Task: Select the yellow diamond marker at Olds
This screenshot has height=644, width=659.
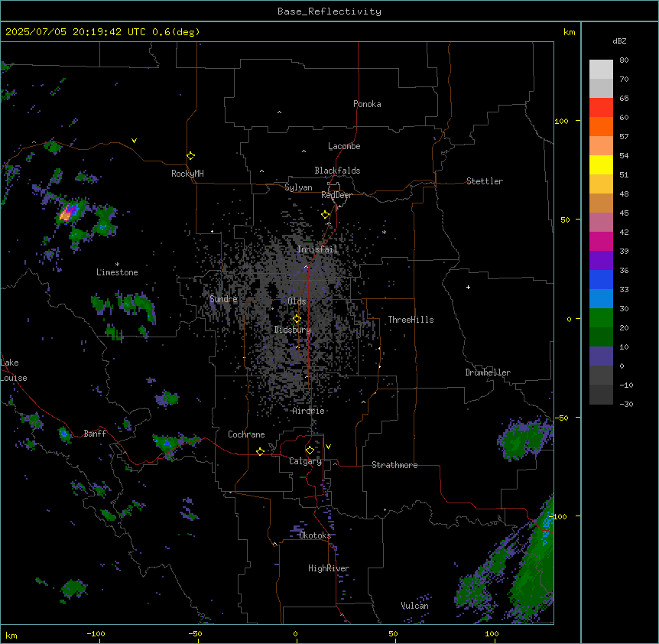Action: coord(297,319)
